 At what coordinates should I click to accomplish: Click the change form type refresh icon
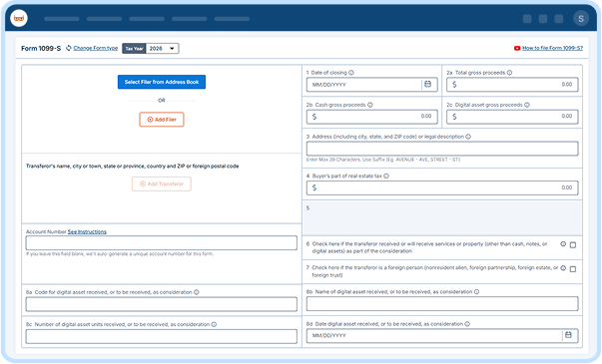(69, 48)
